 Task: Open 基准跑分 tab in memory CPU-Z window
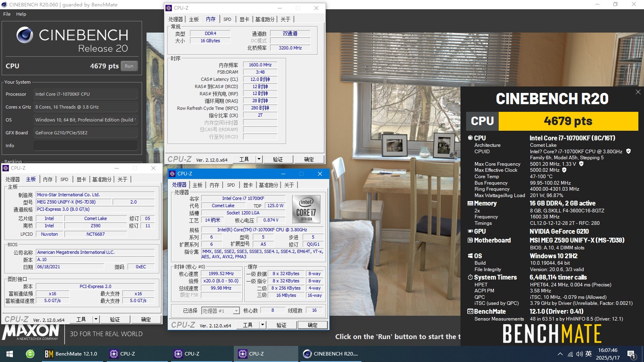click(x=265, y=19)
